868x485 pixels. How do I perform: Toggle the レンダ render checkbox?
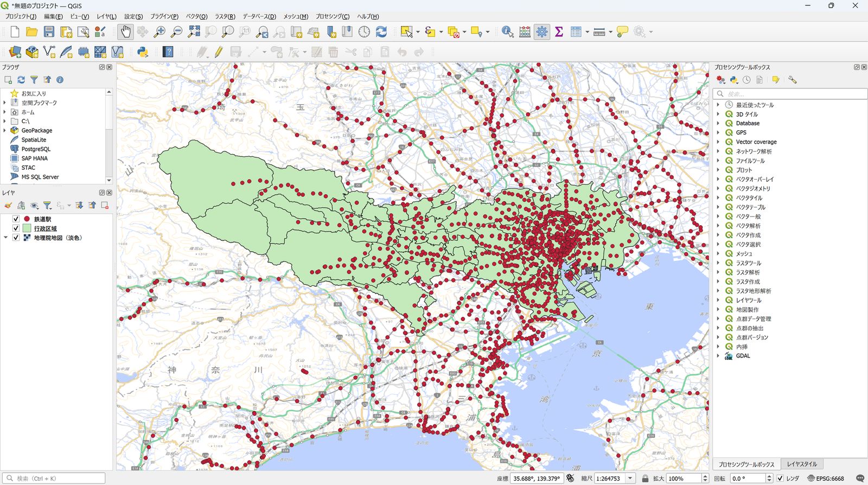[x=780, y=478]
